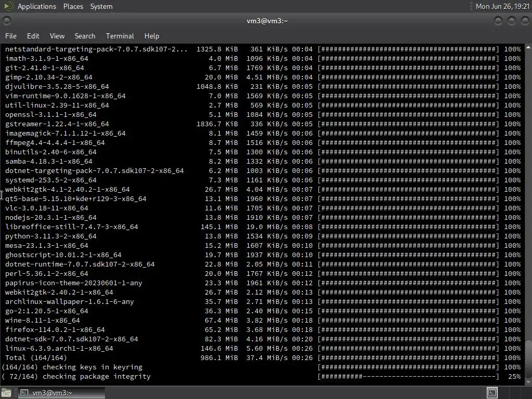Image resolution: width=532 pixels, height=399 pixels.
Task: Open the Terminal menu
Action: point(120,36)
